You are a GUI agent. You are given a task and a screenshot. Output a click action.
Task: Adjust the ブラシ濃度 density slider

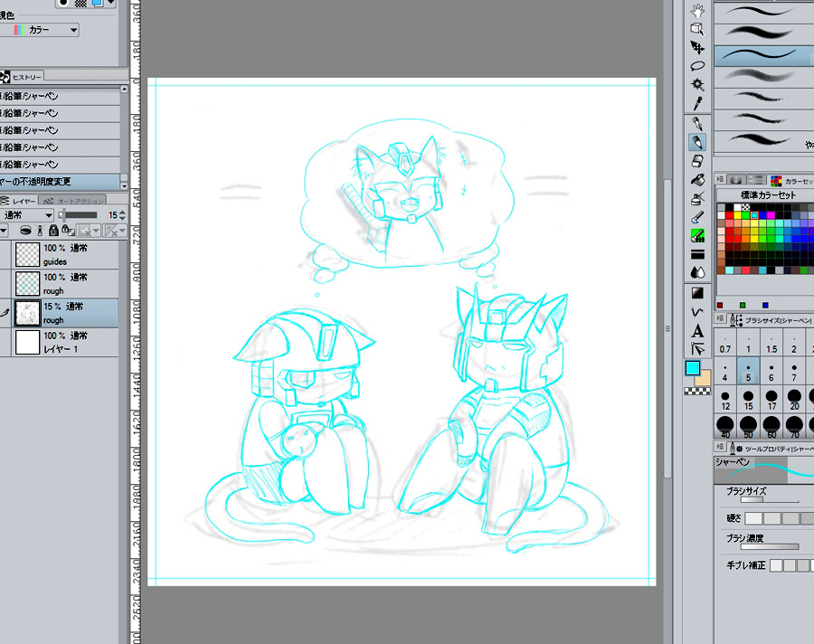[770, 547]
